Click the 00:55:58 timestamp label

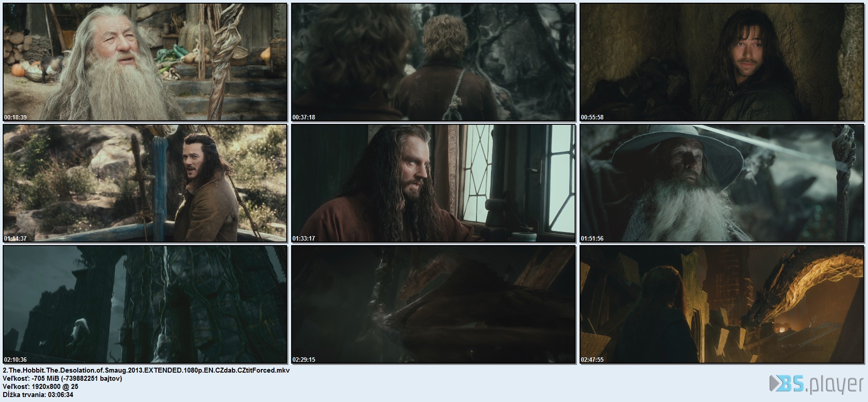click(592, 118)
